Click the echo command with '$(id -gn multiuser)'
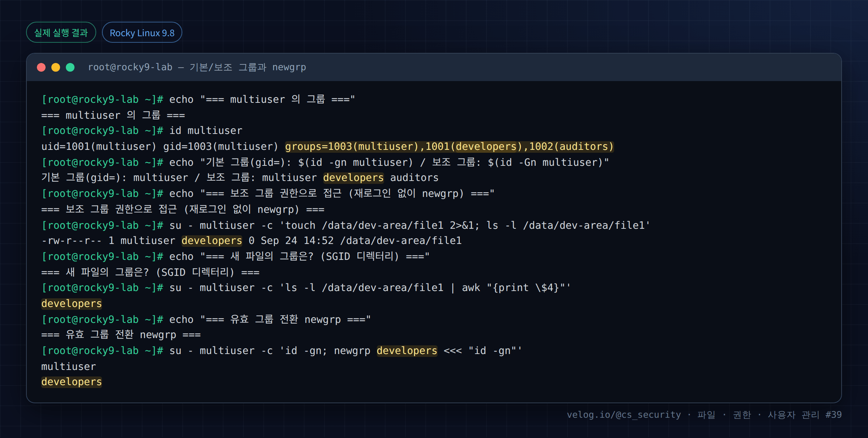This screenshot has width=868, height=438. click(325, 162)
